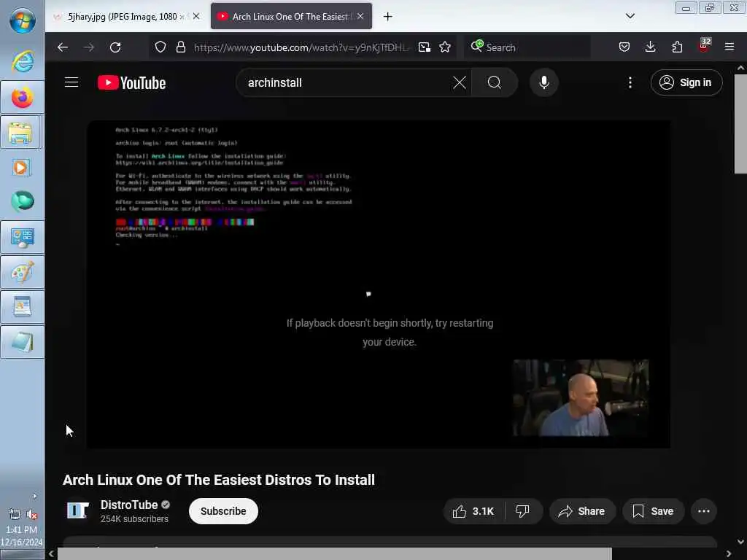Focus the Firefox address bar URL
The height and width of the screenshot is (560, 747).
pos(301,47)
